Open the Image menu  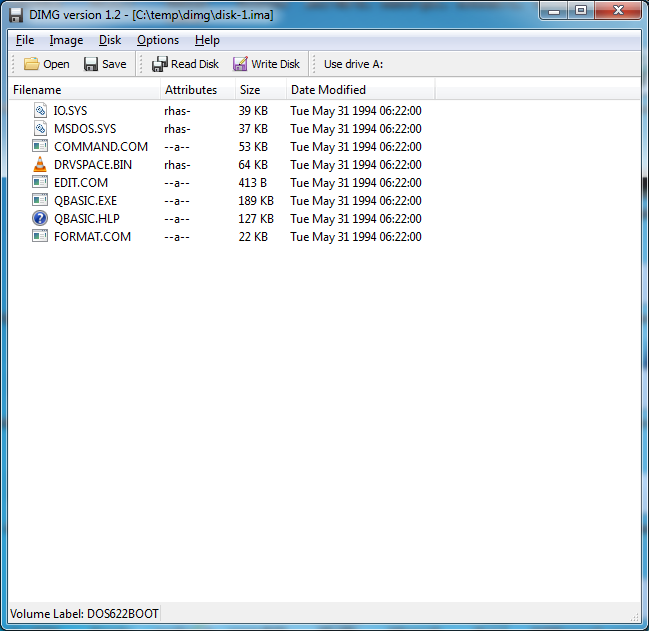(x=66, y=40)
